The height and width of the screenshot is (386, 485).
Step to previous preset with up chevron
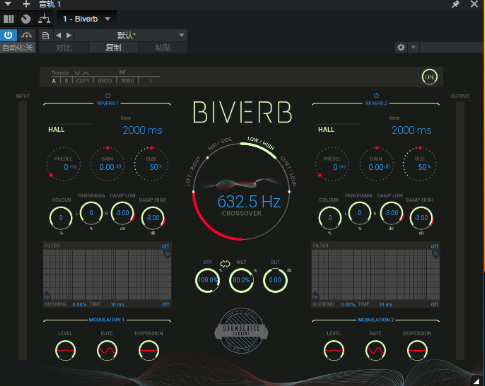tap(86, 73)
